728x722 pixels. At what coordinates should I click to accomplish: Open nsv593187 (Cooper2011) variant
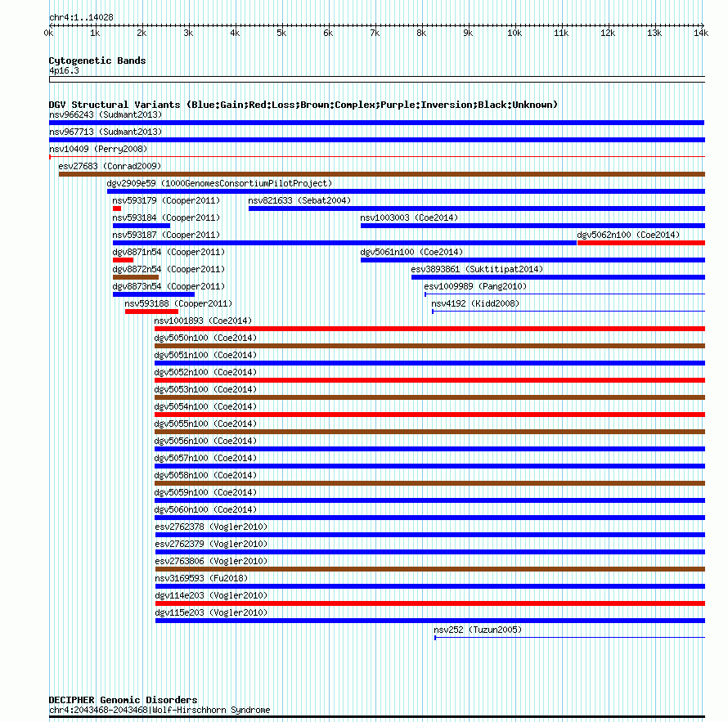(166, 235)
